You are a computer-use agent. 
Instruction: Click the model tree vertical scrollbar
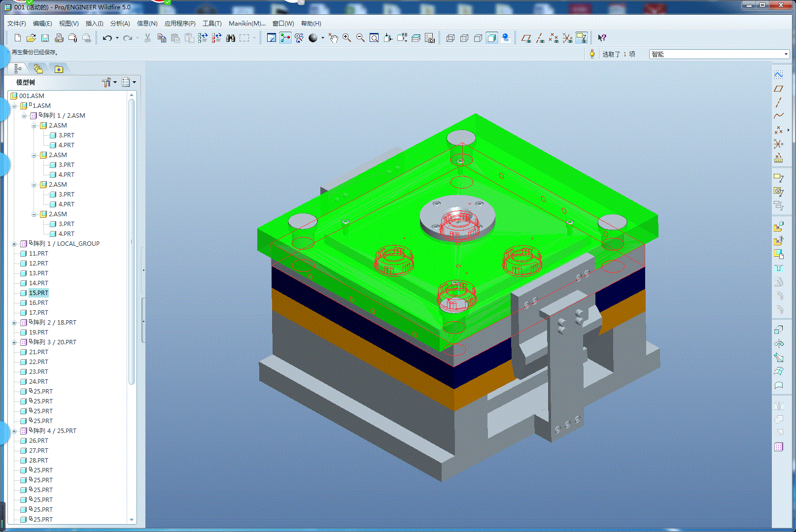[132, 241]
